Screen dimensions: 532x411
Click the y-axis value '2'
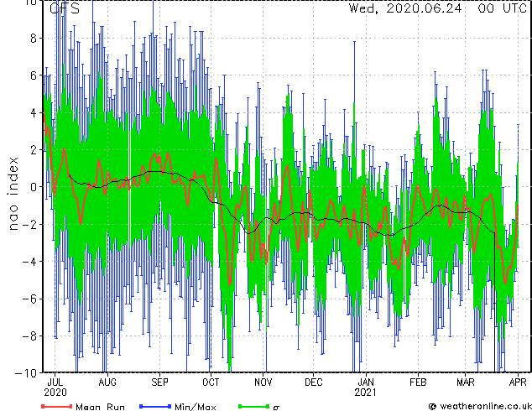point(34,150)
